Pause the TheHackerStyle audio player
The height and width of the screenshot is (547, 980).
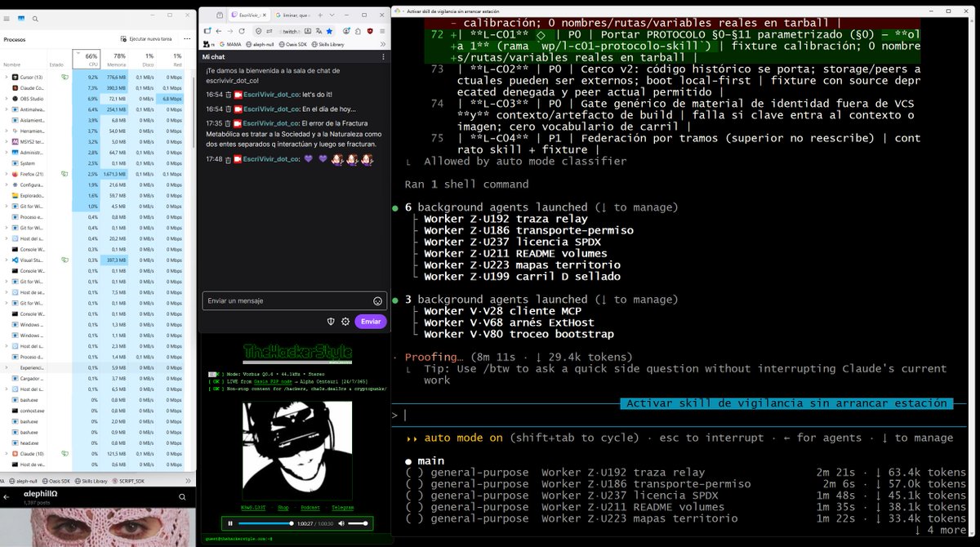pyautogui.click(x=230, y=523)
